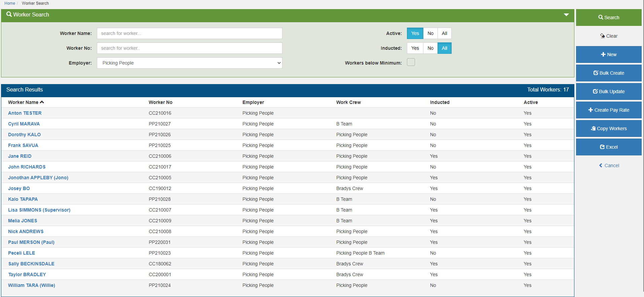Open worker Lisa SIMMONS (Supervisor)
644x297 pixels.
click(39, 210)
